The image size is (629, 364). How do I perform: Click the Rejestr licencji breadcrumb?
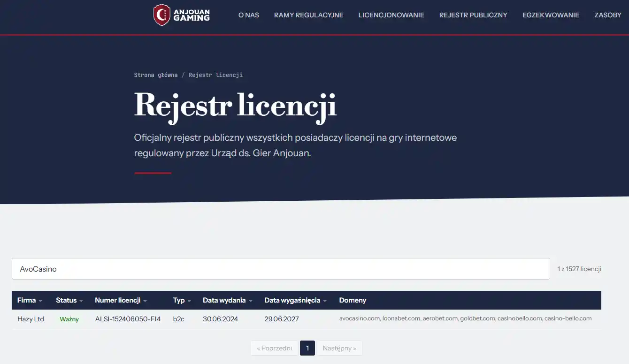tap(215, 75)
